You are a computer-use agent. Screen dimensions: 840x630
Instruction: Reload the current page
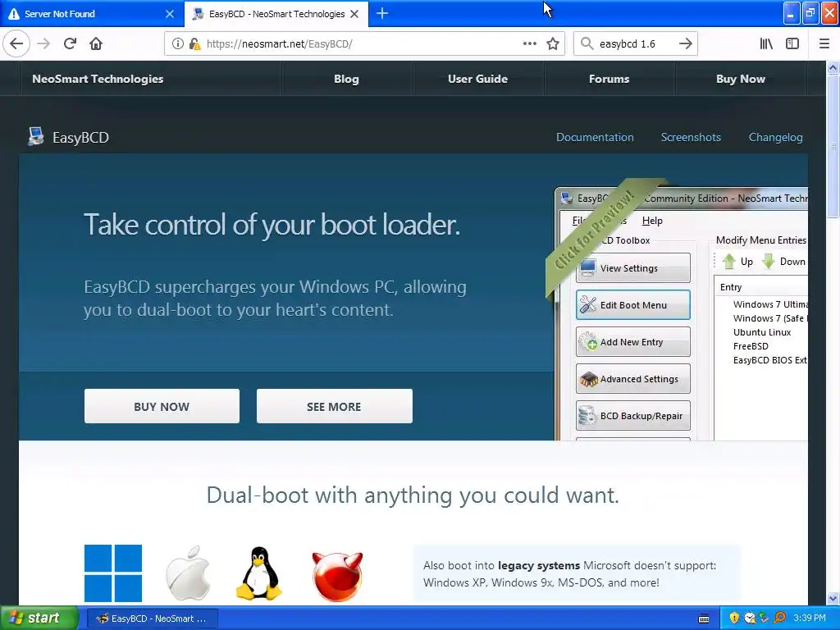[x=71, y=44]
